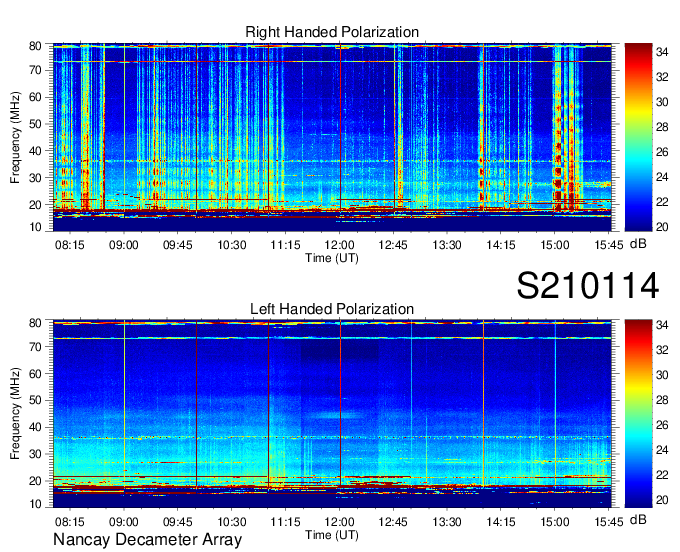Click the 08:15 tick under the top plot
Viewport: 680px width, 552px height.
[x=70, y=245]
